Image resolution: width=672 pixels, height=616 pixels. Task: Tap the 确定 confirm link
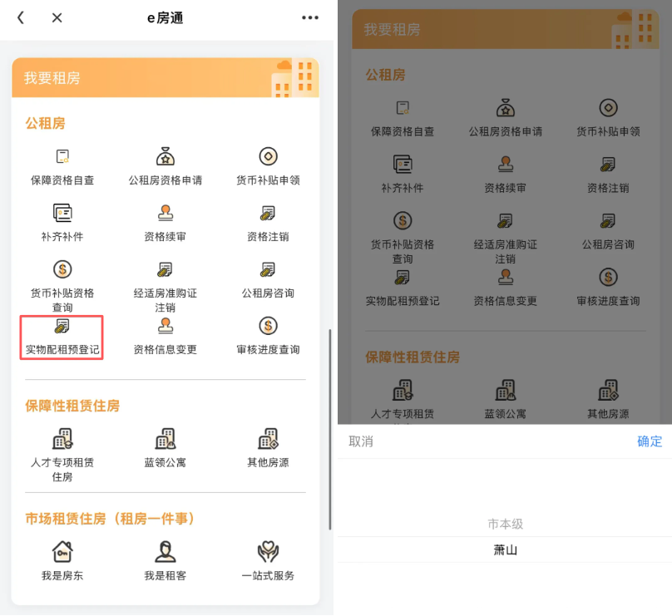click(x=650, y=441)
